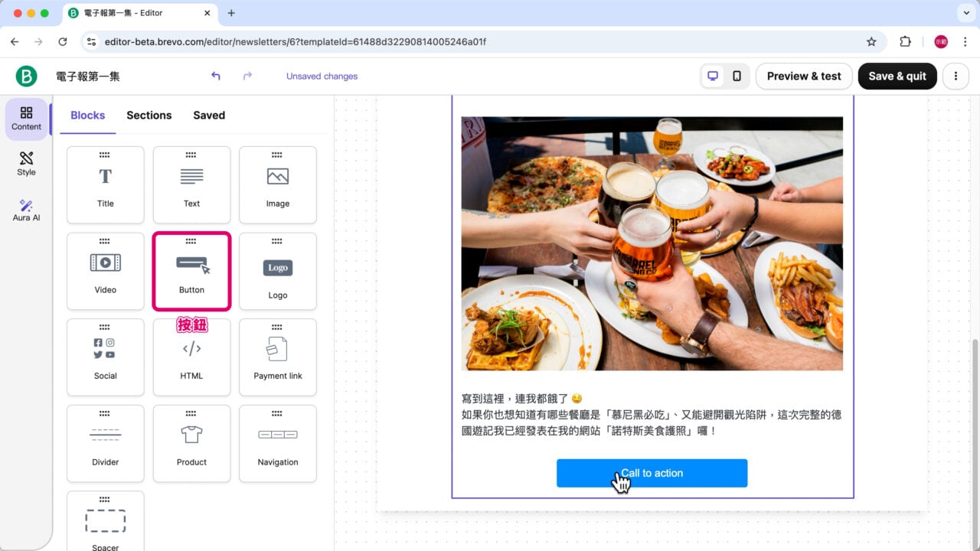Select the Call to action button in the email
Image resolution: width=980 pixels, height=551 pixels.
pyautogui.click(x=652, y=473)
